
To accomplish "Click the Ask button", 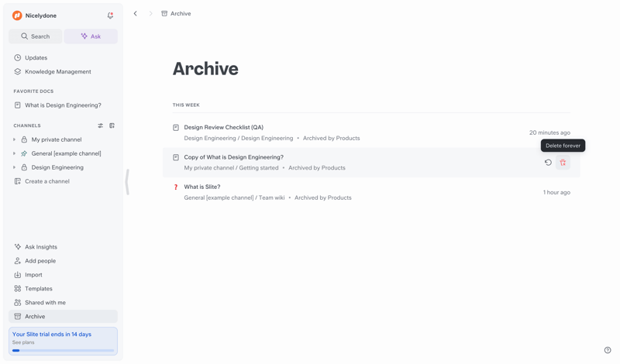I will 91,36.
